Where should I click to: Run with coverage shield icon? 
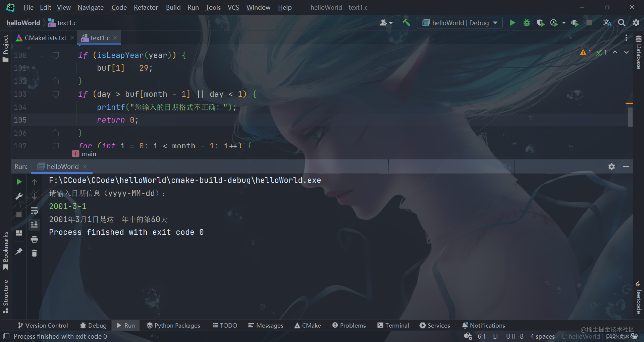(540, 23)
